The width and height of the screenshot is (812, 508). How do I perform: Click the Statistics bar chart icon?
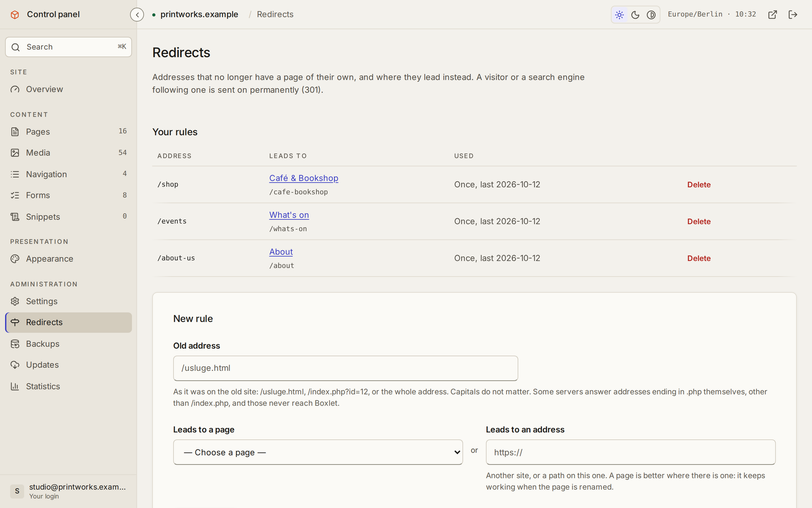click(15, 386)
